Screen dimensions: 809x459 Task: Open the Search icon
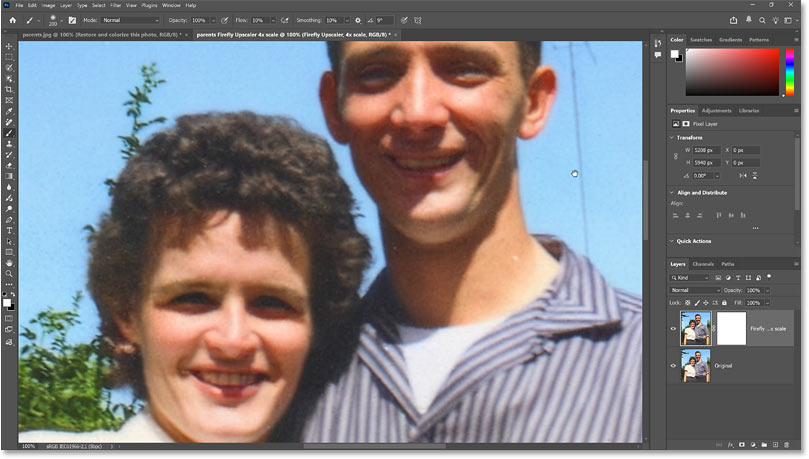pyautogui.click(x=762, y=21)
